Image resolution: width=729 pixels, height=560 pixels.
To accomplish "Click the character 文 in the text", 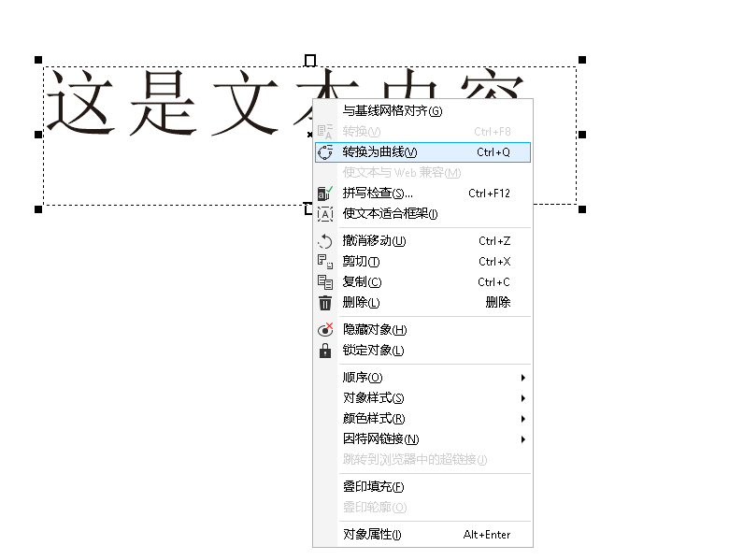I will 247,102.
